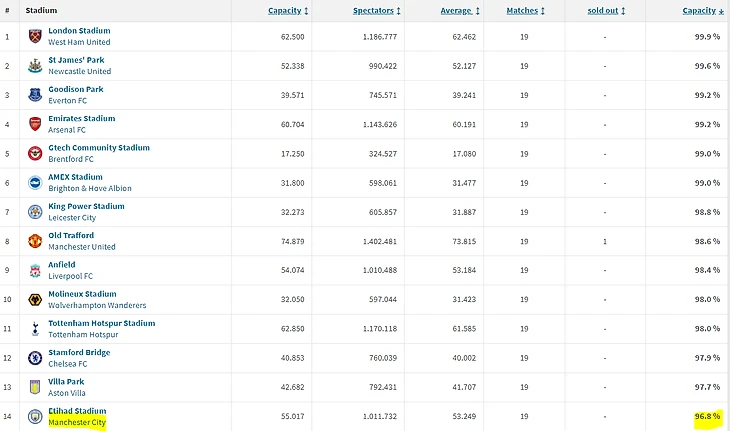Click the Stadium column header
The height and width of the screenshot is (431, 730).
tap(41, 10)
